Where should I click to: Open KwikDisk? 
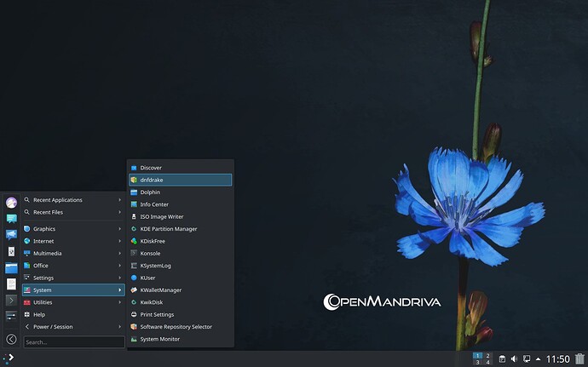pyautogui.click(x=181, y=302)
